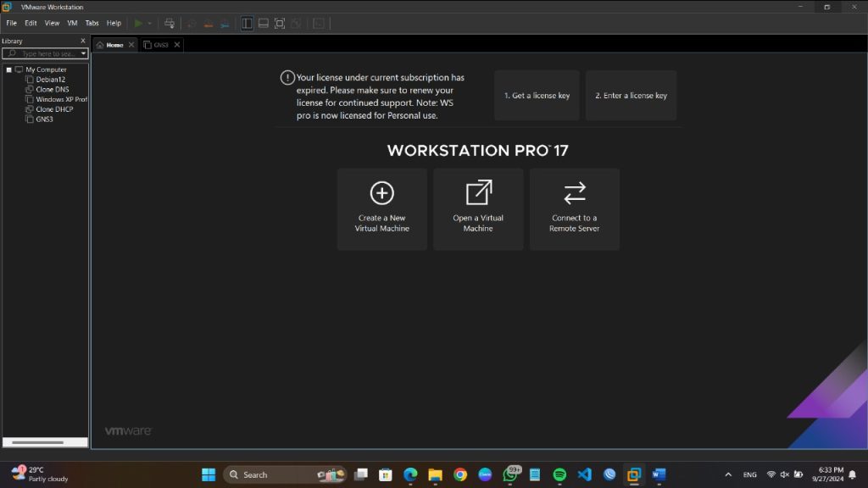Image resolution: width=868 pixels, height=488 pixels.
Task: Select Debian12 virtual machine in library
Action: click(50, 80)
